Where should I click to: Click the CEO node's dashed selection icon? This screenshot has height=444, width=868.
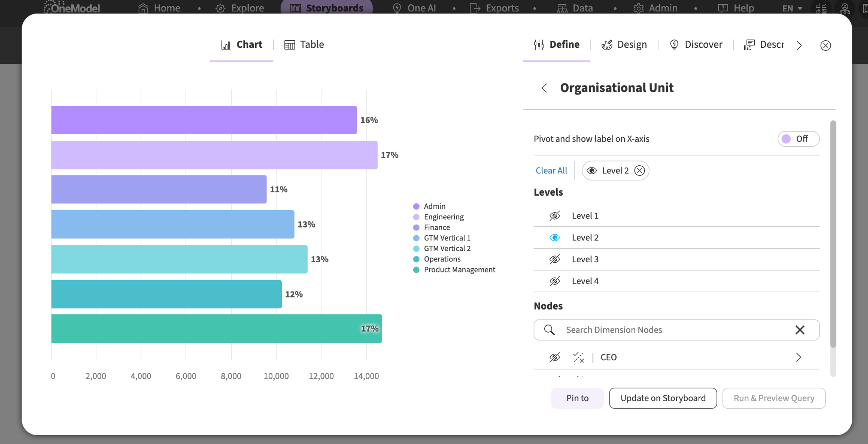[x=579, y=357]
